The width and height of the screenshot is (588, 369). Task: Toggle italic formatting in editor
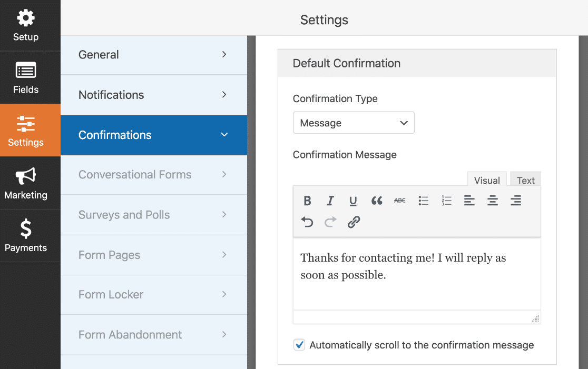(330, 201)
